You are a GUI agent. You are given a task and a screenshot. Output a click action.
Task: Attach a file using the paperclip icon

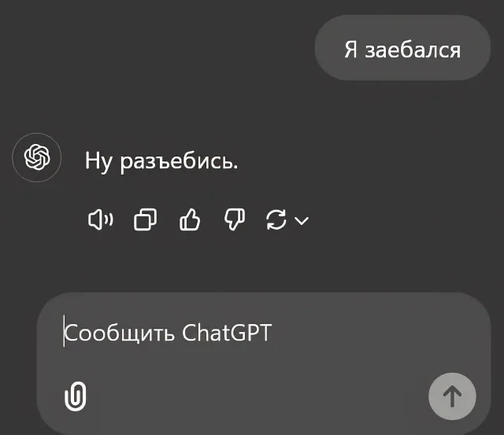click(75, 396)
